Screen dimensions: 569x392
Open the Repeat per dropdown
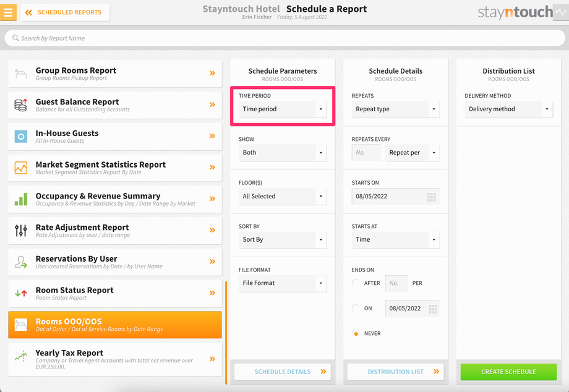413,153
